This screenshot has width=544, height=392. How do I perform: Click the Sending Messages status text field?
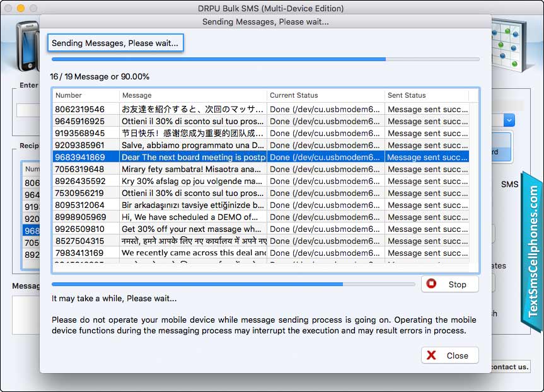tap(115, 43)
